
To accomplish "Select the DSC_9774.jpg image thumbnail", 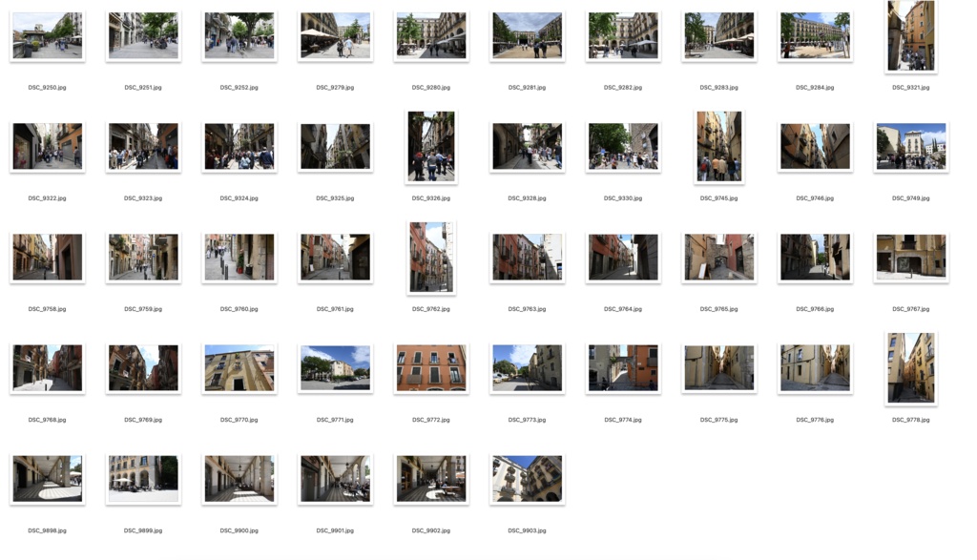I will [x=623, y=369].
